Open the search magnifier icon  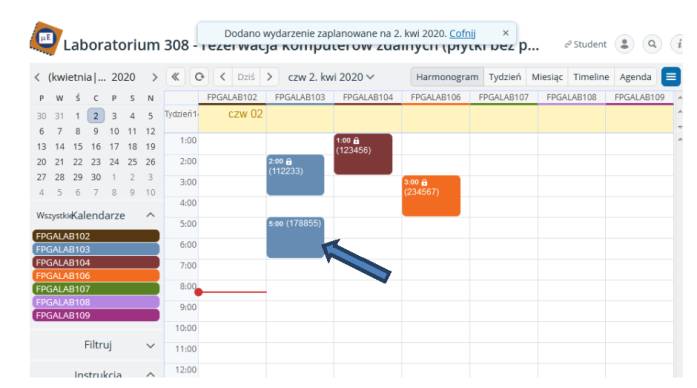click(652, 44)
